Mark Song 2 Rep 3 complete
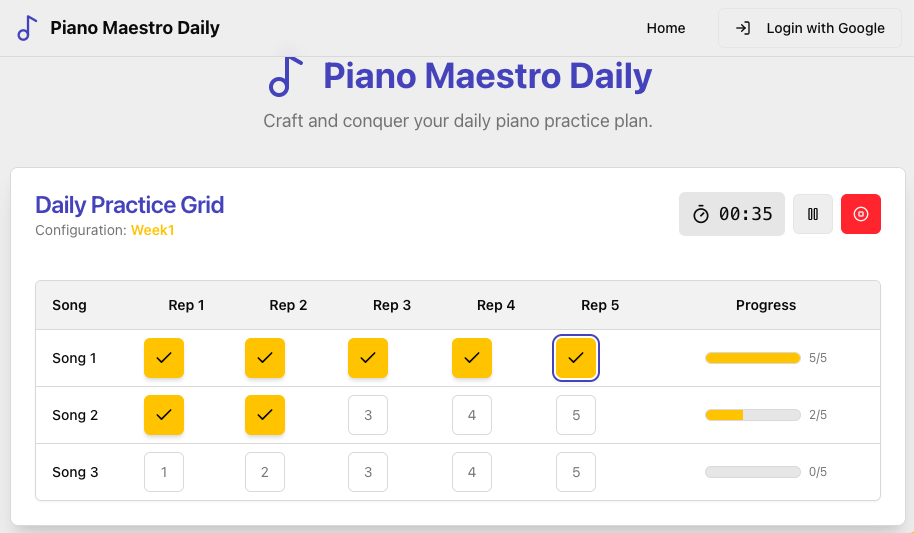Viewport: 914px width, 533px height. (368, 415)
